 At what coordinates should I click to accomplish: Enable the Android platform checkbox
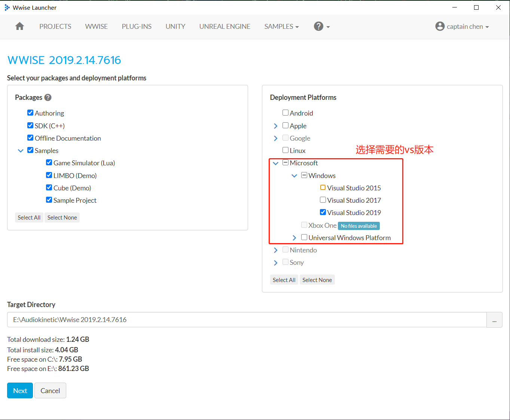coord(285,113)
